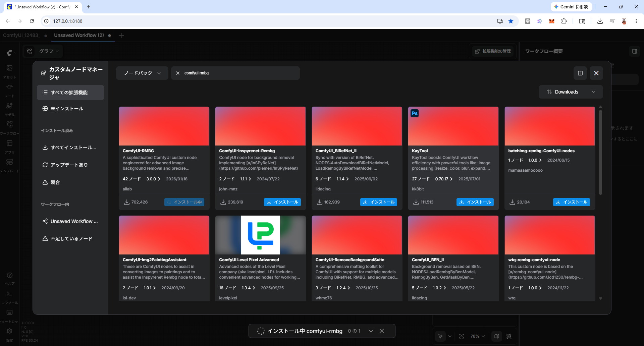Toggle the minimap in canvas toolbar
This screenshot has height=346, width=644.
(x=497, y=336)
